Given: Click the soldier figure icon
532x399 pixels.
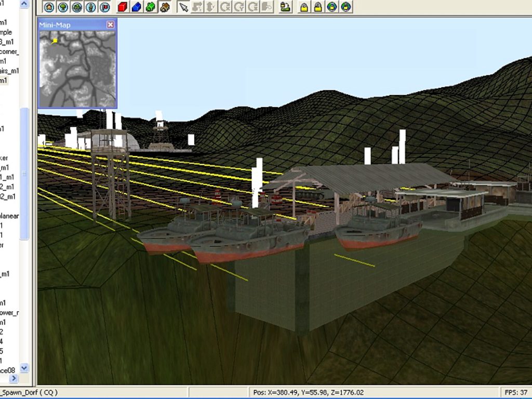Looking at the screenshot, I should click(x=91, y=7).
